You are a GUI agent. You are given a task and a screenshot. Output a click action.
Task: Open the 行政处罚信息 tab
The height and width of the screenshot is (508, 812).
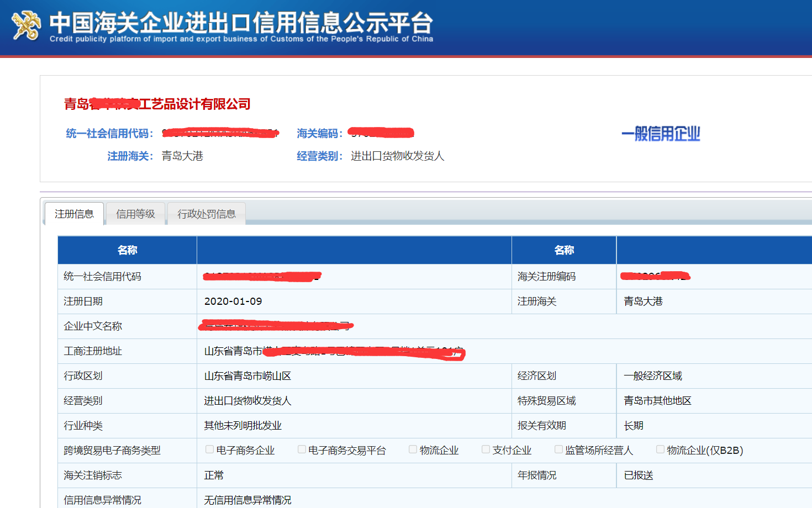pyautogui.click(x=206, y=214)
